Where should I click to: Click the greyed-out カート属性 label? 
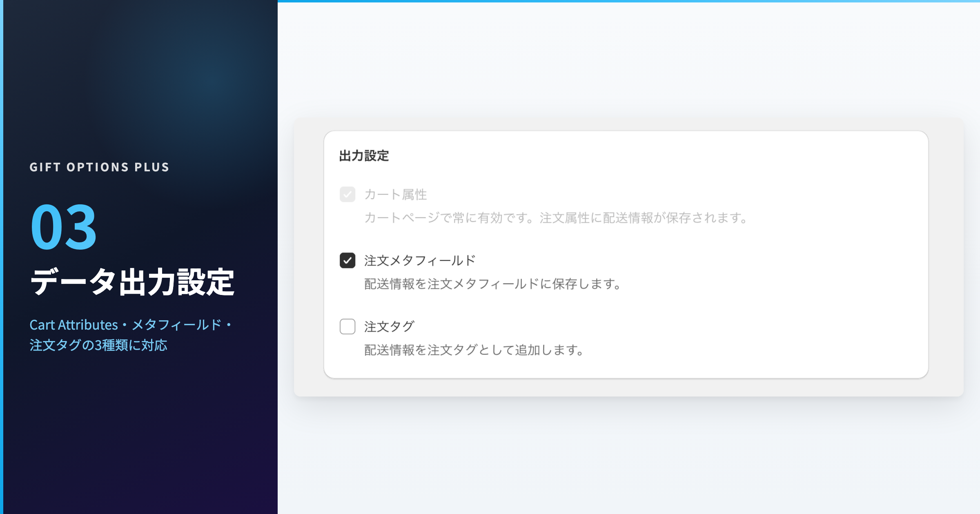395,194
